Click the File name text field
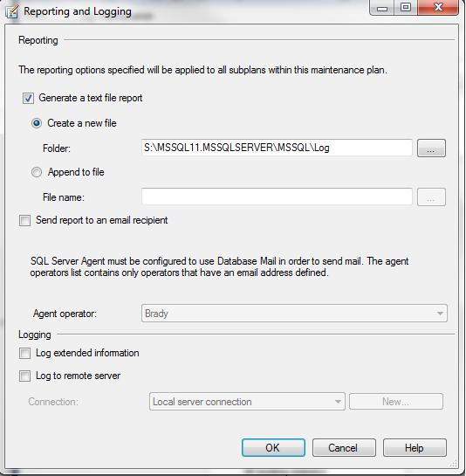Image resolution: width=466 pixels, height=476 pixels. [277, 197]
